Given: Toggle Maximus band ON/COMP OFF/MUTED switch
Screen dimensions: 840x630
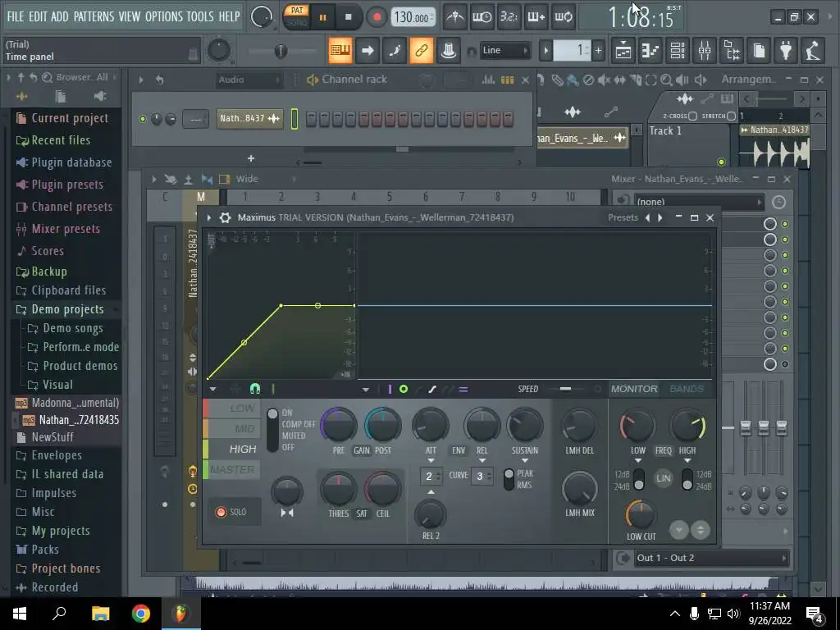Looking at the screenshot, I should pyautogui.click(x=272, y=429).
